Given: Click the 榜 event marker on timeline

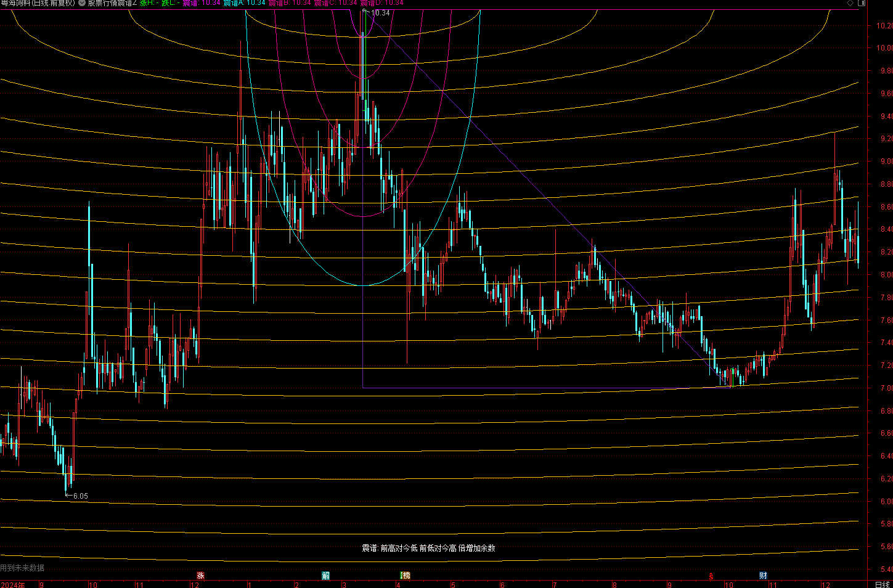Looking at the screenshot, I should point(405,576).
